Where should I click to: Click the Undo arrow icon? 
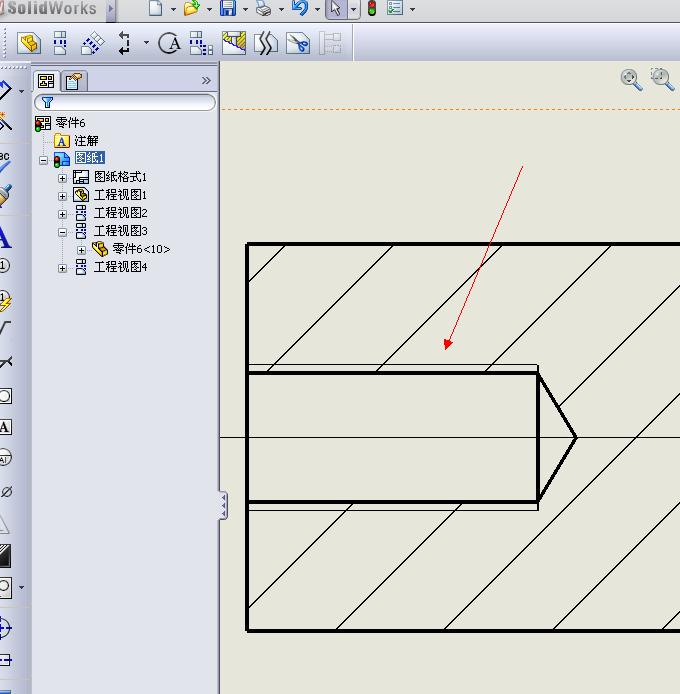point(300,8)
